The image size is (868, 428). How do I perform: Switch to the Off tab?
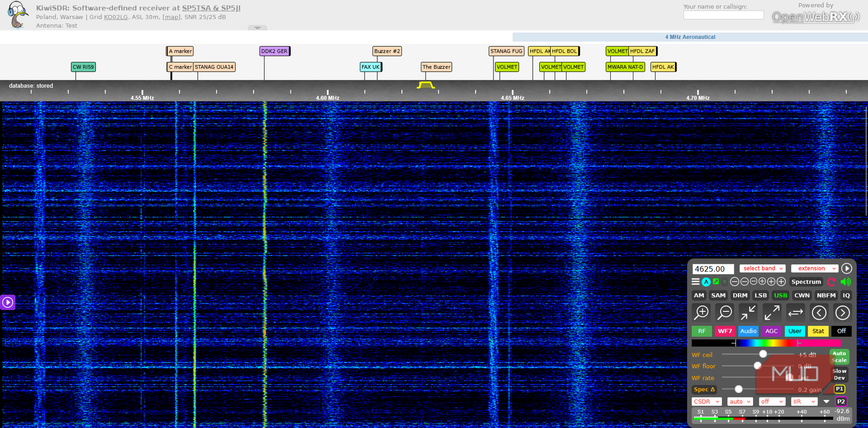[841, 331]
